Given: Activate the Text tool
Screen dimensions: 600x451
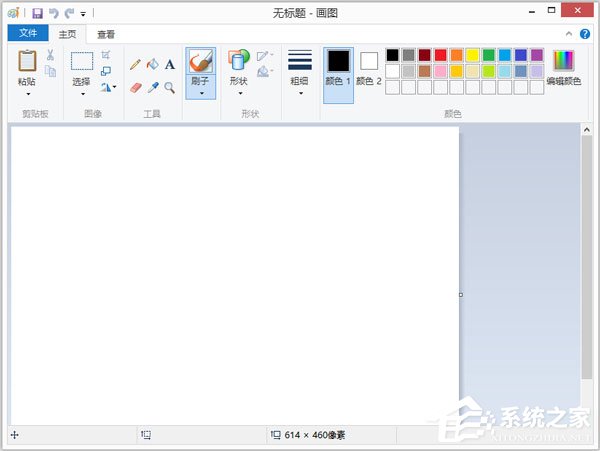Looking at the screenshot, I should [x=169, y=64].
